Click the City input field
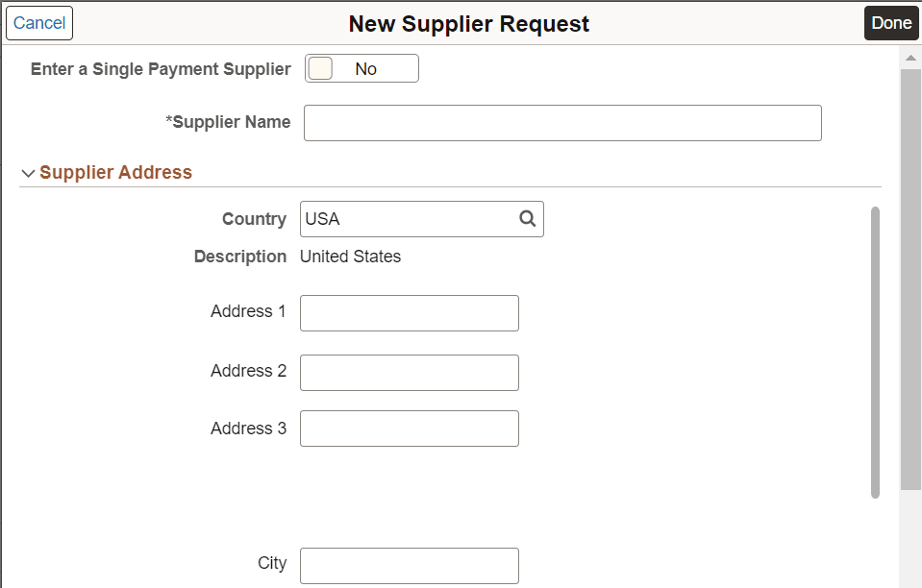The height and width of the screenshot is (588, 922). (409, 565)
